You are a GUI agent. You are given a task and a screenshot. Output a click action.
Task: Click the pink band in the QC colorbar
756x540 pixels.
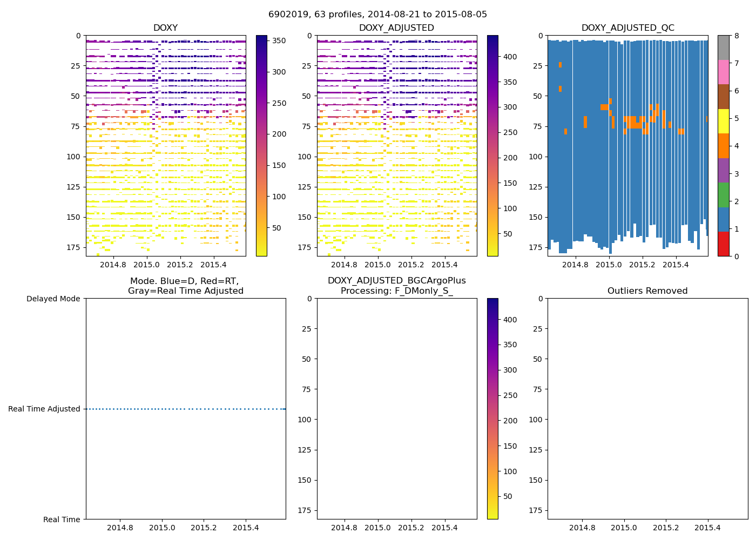[723, 72]
